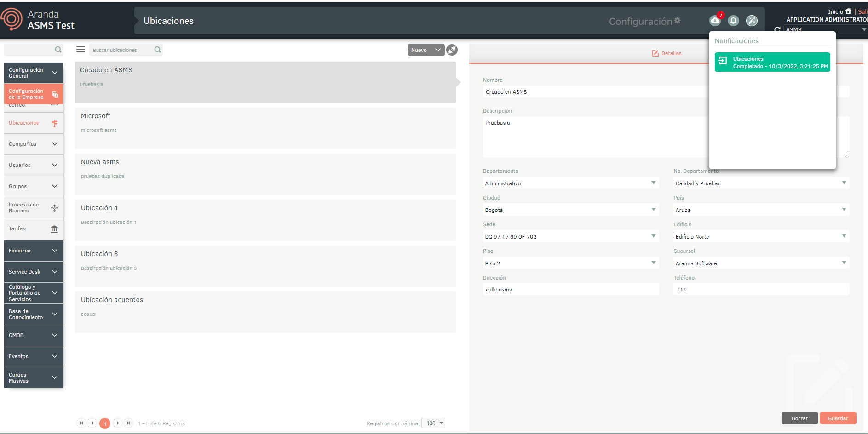Screen dimensions: 868x434
Task: Click the Detalles edit pencil icon
Action: (x=655, y=53)
